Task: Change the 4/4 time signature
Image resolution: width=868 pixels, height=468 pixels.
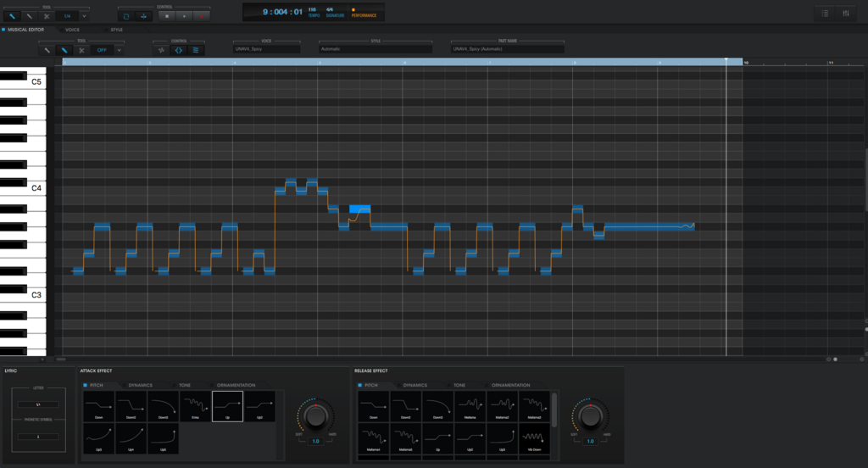Action: point(330,9)
